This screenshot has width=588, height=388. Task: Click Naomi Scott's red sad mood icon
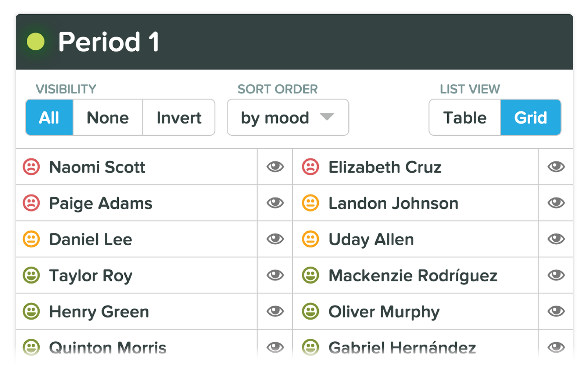(x=31, y=167)
